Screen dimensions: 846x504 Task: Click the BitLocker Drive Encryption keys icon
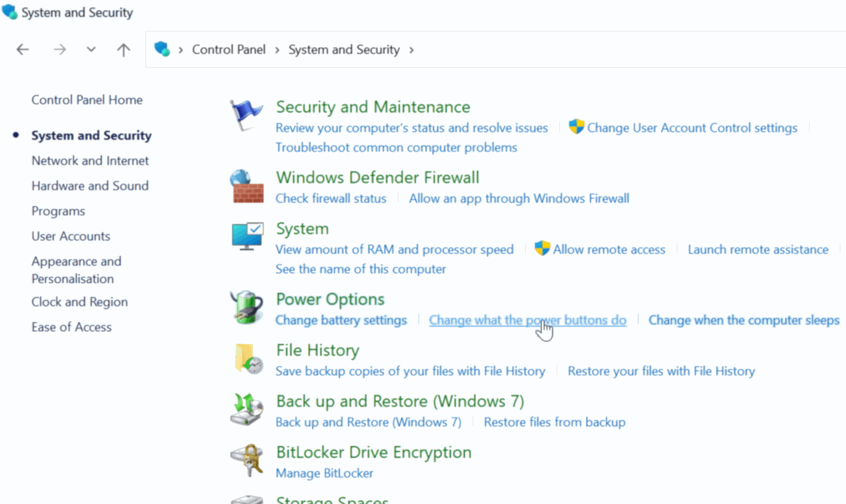(x=246, y=461)
